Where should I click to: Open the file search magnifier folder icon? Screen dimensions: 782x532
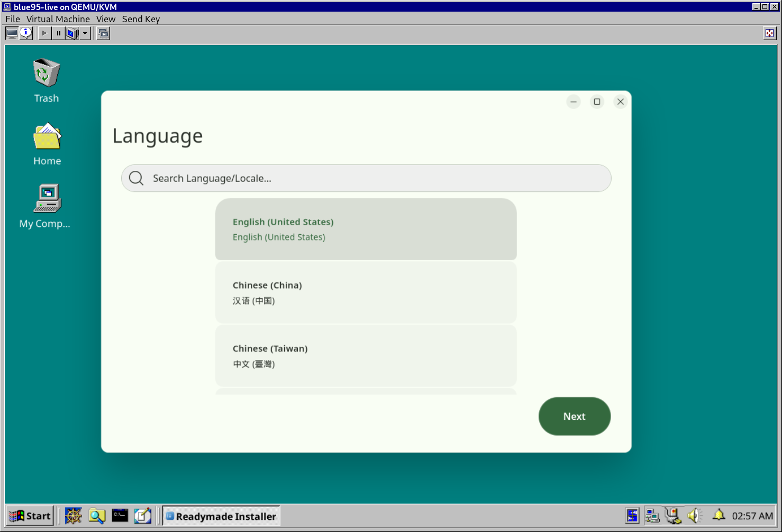pos(97,516)
